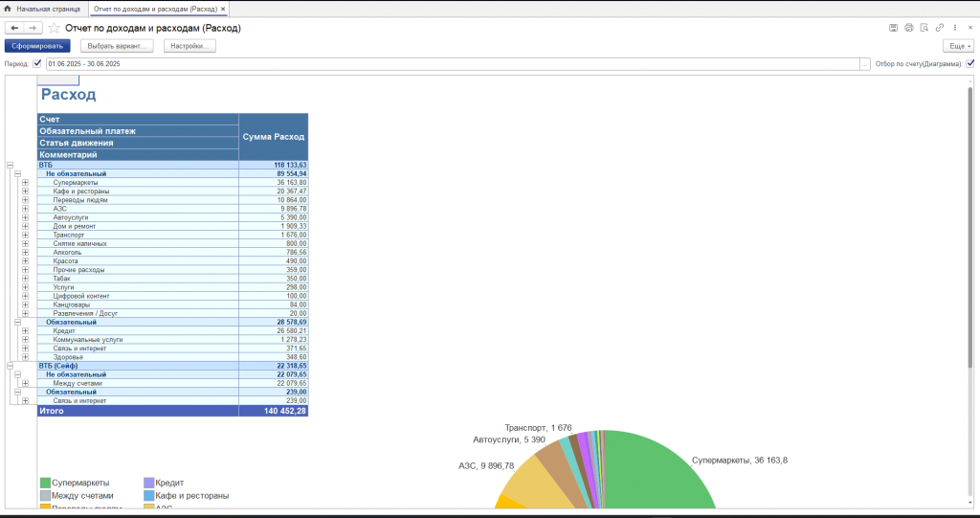Click the amount 26 580,21 cell
The height and width of the screenshot is (518, 980).
pos(273,331)
